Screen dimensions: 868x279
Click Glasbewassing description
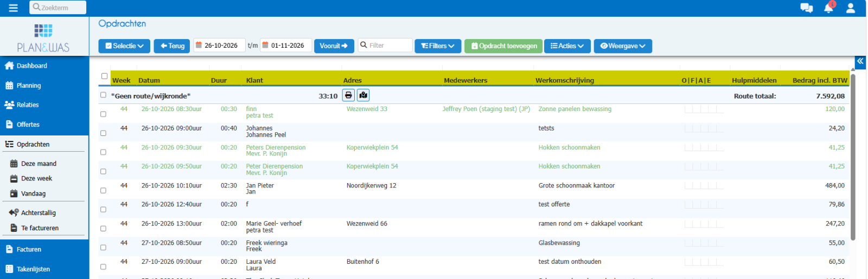(559, 243)
